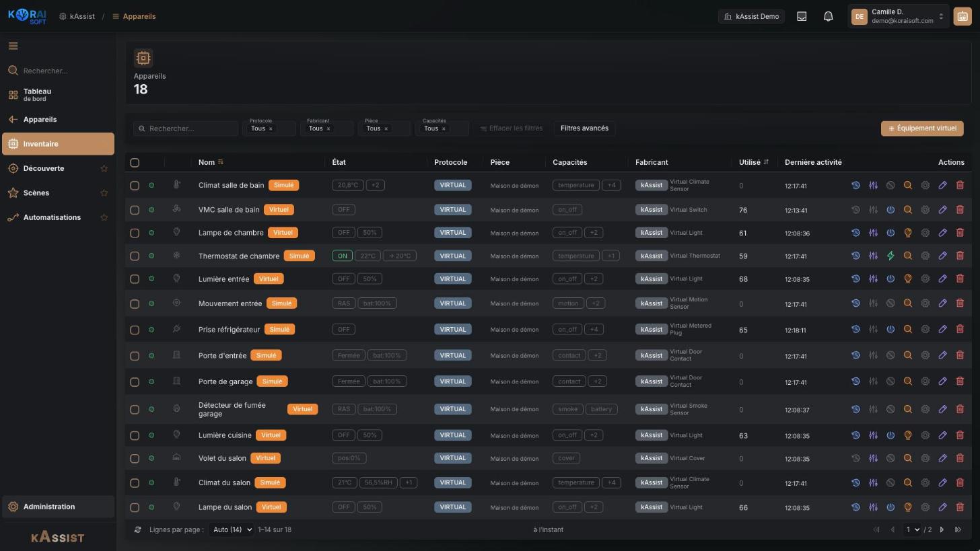Viewport: 980px width, 551px height.
Task: Favorite Découverte with its star icon
Action: coord(104,168)
